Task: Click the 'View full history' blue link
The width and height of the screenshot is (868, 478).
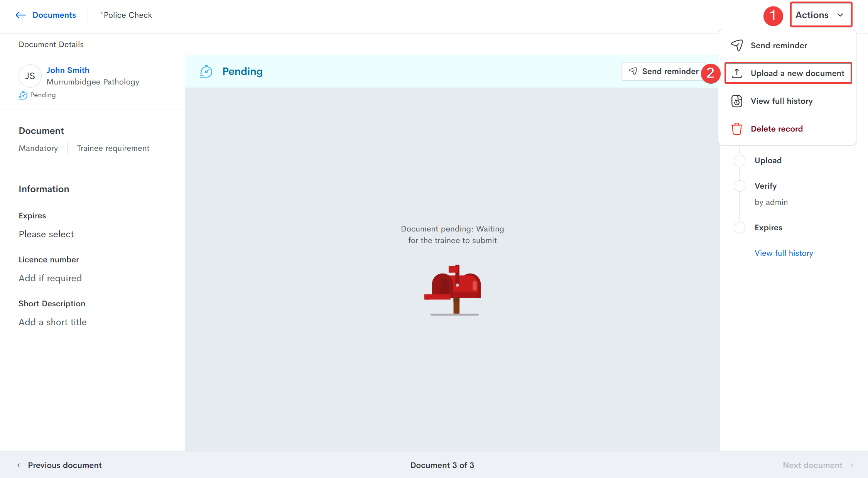Action: pyautogui.click(x=784, y=253)
